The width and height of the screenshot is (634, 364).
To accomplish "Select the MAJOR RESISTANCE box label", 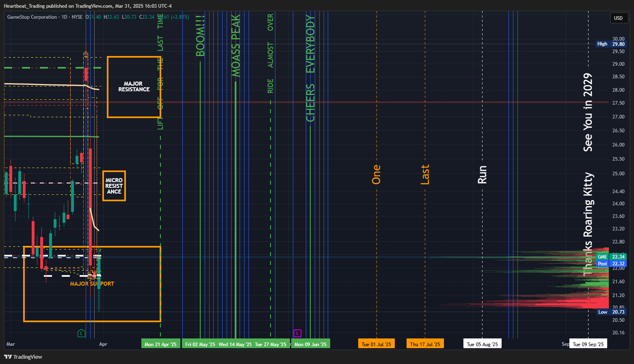I will click(134, 86).
